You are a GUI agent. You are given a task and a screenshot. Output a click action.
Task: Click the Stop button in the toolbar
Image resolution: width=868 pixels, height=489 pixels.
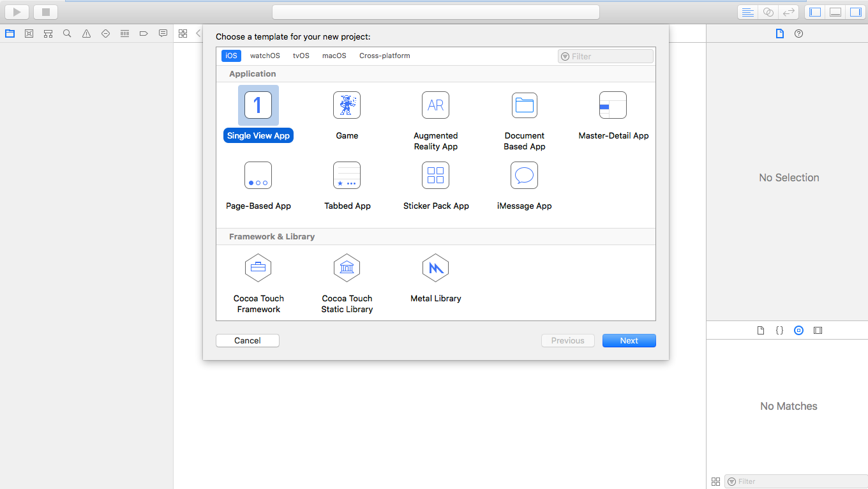tap(45, 12)
